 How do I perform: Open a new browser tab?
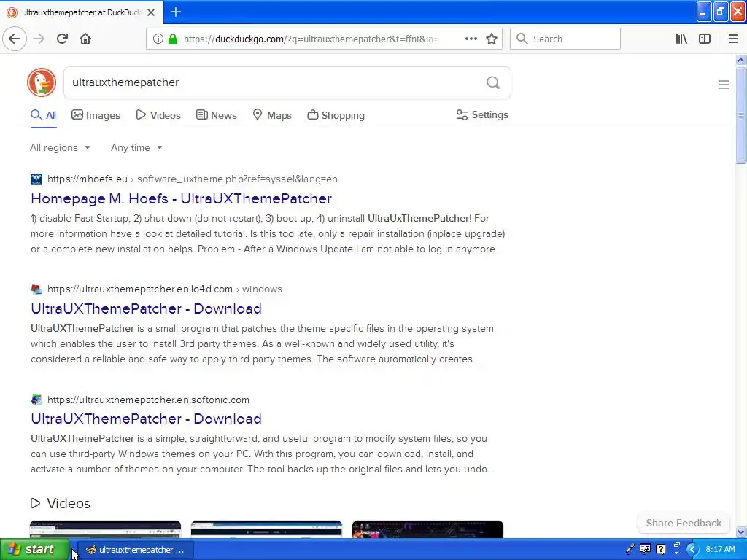click(x=176, y=12)
